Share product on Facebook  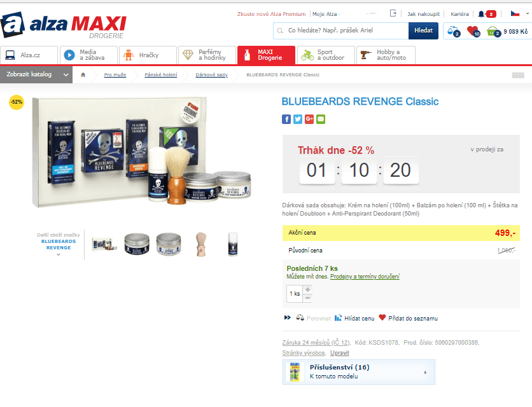pyautogui.click(x=286, y=119)
